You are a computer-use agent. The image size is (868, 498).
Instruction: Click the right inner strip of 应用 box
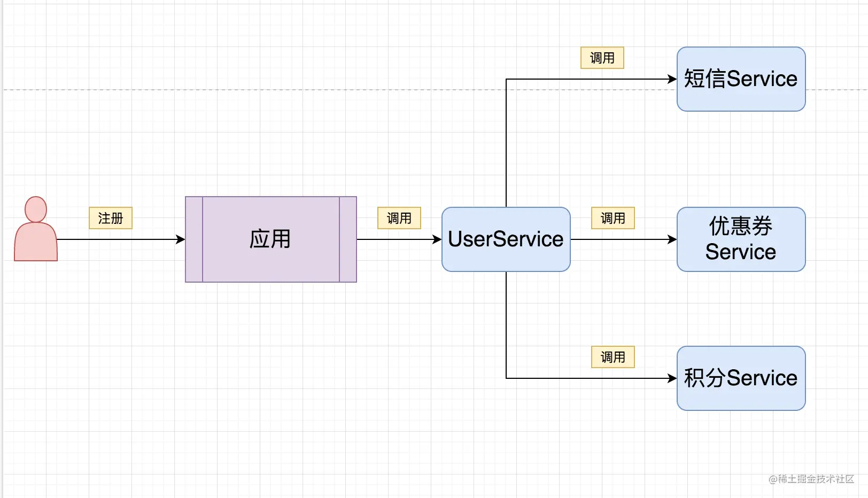point(348,239)
